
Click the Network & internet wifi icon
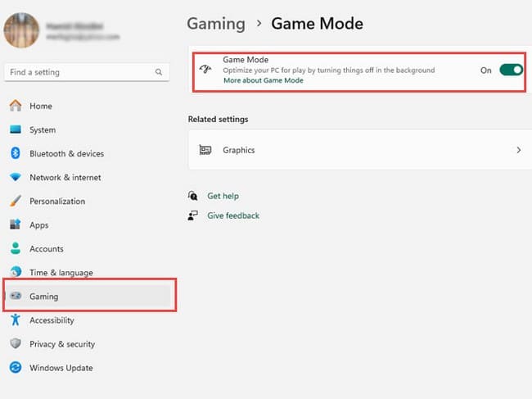[x=15, y=177]
